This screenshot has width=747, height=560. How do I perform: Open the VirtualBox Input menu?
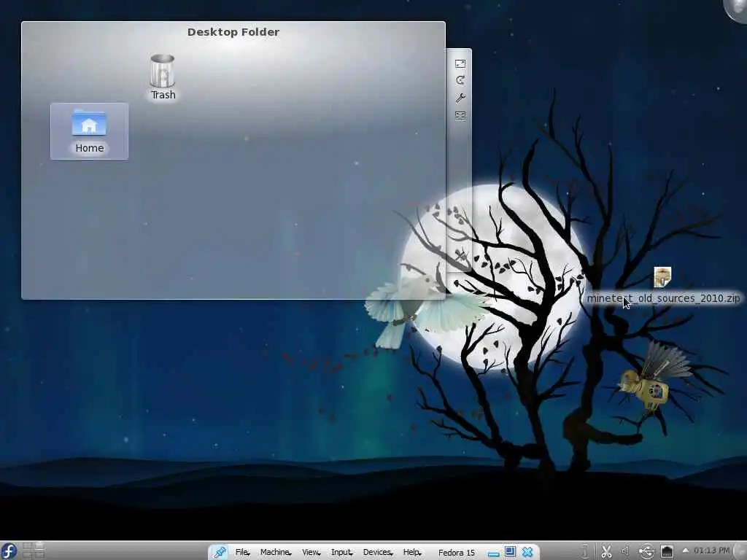click(x=341, y=553)
